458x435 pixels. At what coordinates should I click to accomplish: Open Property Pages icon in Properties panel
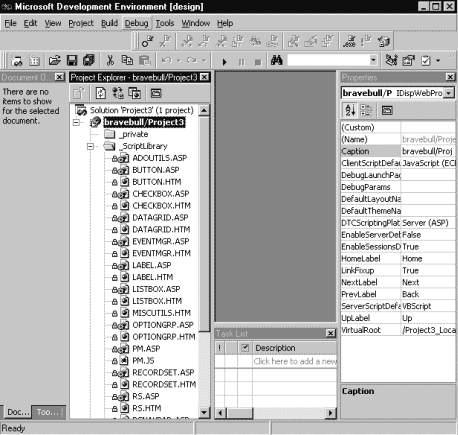[387, 110]
